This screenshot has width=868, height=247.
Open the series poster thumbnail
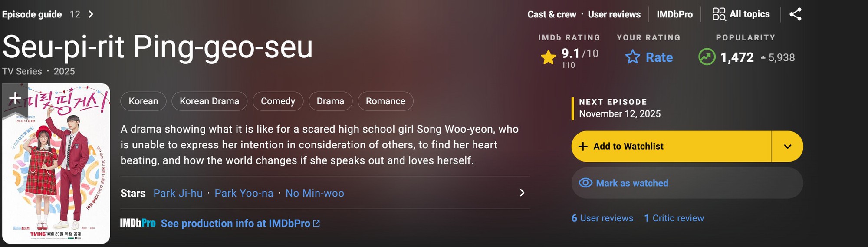(56, 174)
